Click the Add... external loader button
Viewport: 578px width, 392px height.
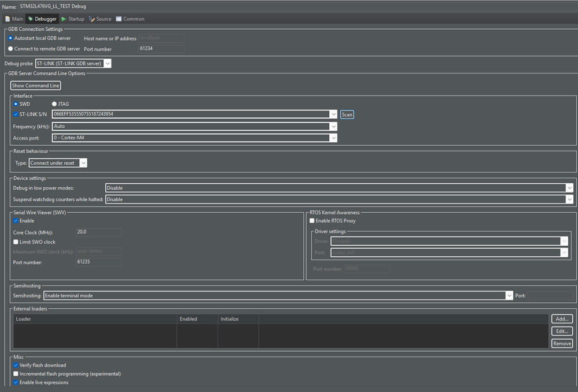562,319
